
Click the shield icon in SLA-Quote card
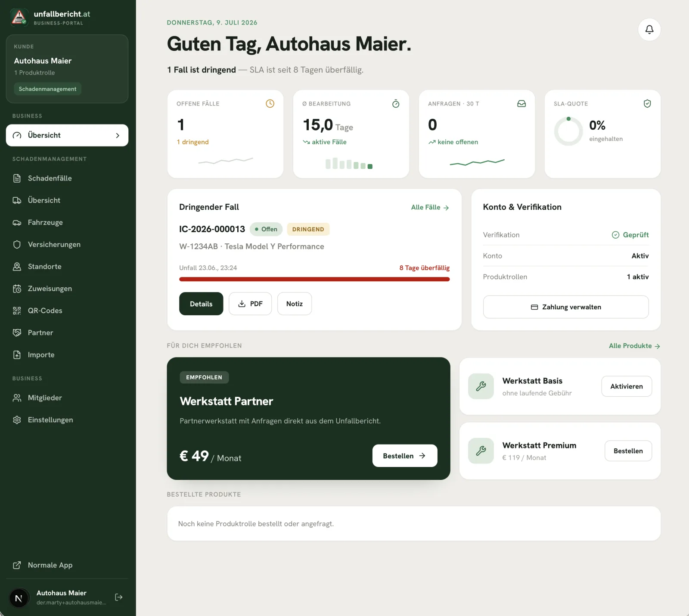coord(647,103)
